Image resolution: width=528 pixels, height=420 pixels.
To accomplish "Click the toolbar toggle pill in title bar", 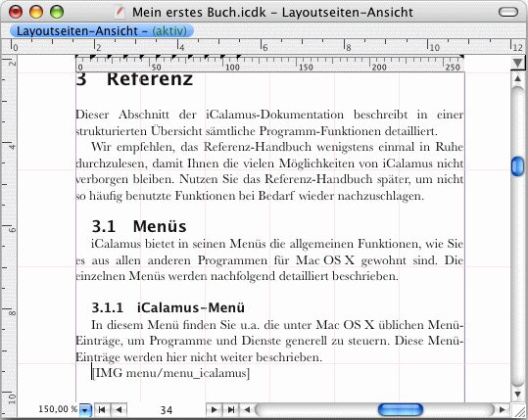I will coord(507,12).
